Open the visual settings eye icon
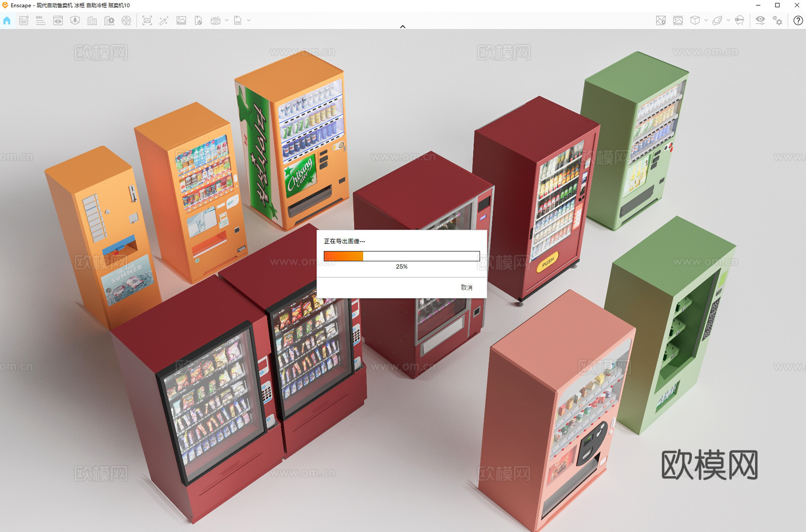Viewport: 806px width, 532px height. pyautogui.click(x=760, y=21)
